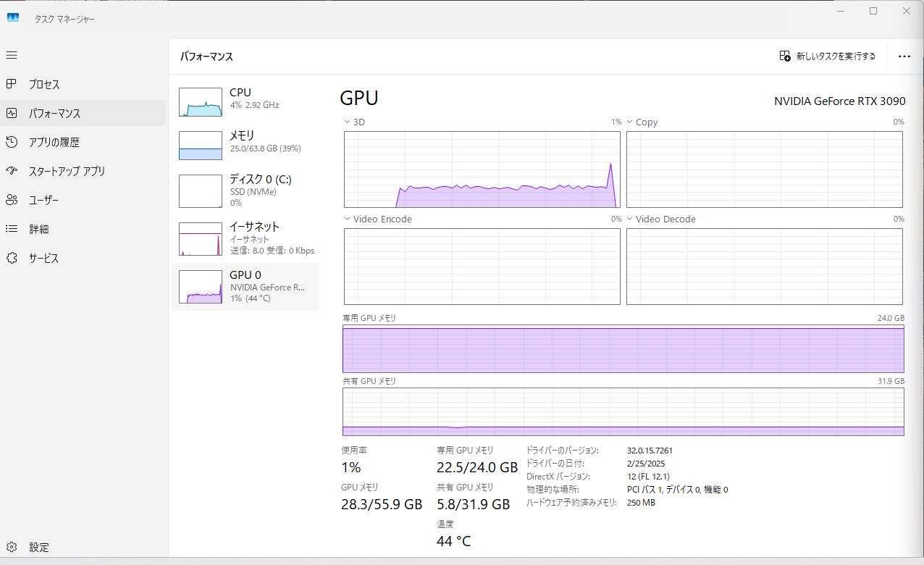Open the three-dot more options menu
Image resolution: width=924 pixels, height=565 pixels.
(904, 56)
